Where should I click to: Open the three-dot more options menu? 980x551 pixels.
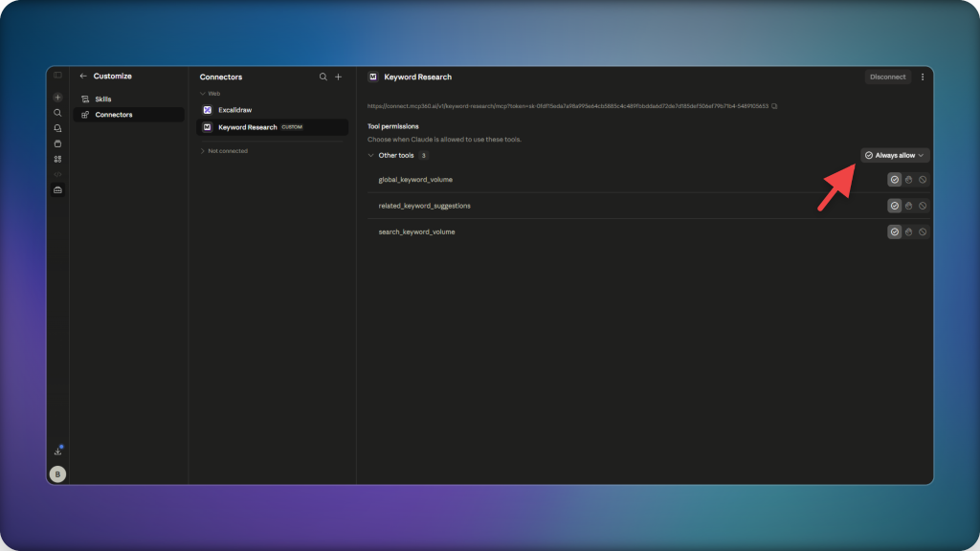(923, 77)
